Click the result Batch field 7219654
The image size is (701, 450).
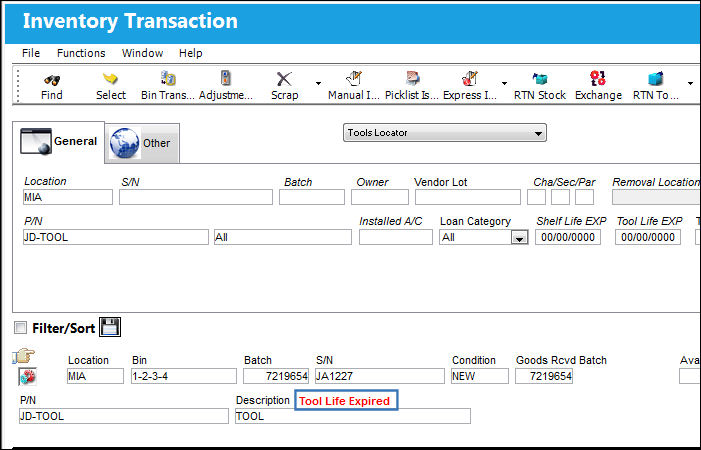(x=276, y=376)
